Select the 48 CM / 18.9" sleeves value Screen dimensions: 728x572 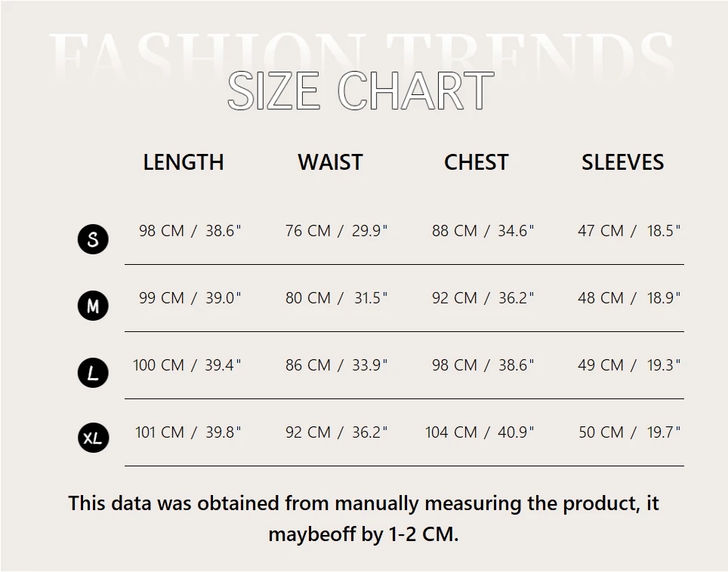click(x=629, y=298)
